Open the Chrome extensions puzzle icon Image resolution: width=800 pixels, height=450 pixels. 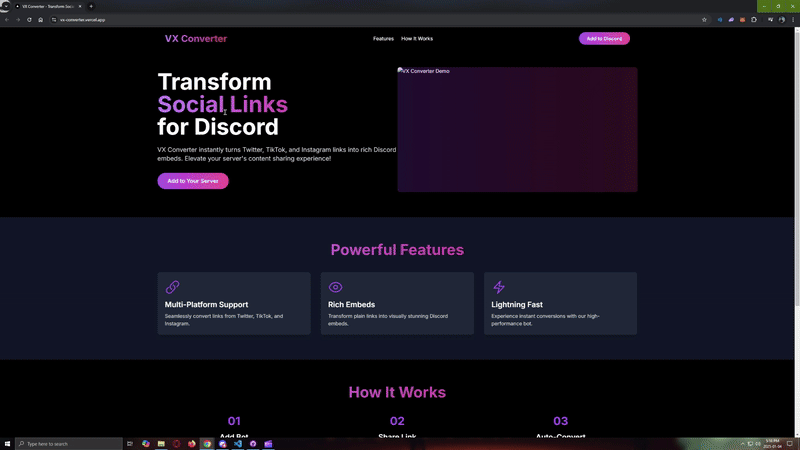[754, 20]
